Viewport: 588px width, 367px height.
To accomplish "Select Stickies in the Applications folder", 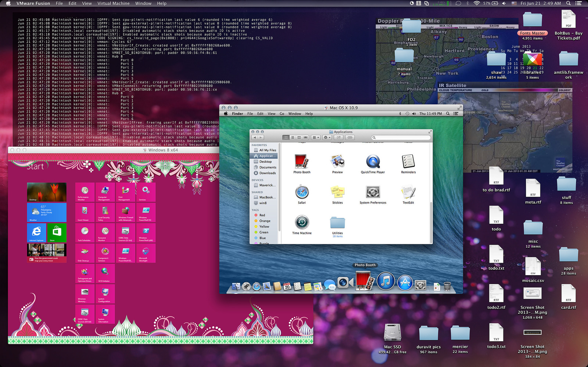I will [x=337, y=194].
